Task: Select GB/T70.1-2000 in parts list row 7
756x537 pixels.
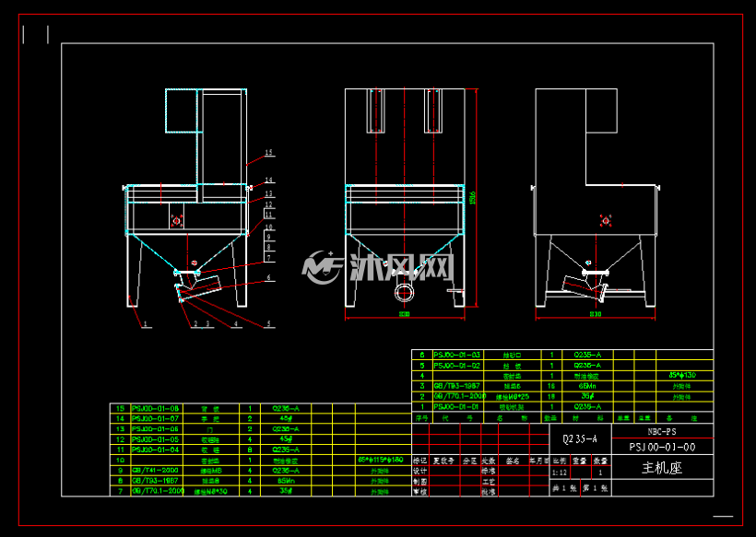Action: pos(158,491)
